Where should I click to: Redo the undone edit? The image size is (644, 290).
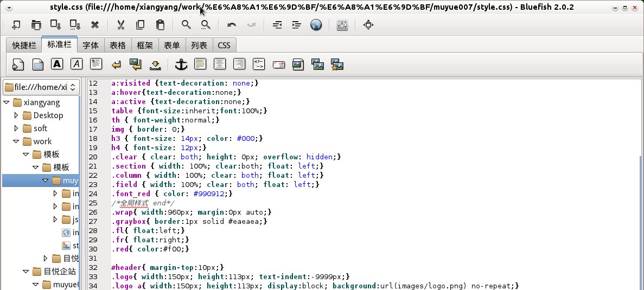(251, 25)
